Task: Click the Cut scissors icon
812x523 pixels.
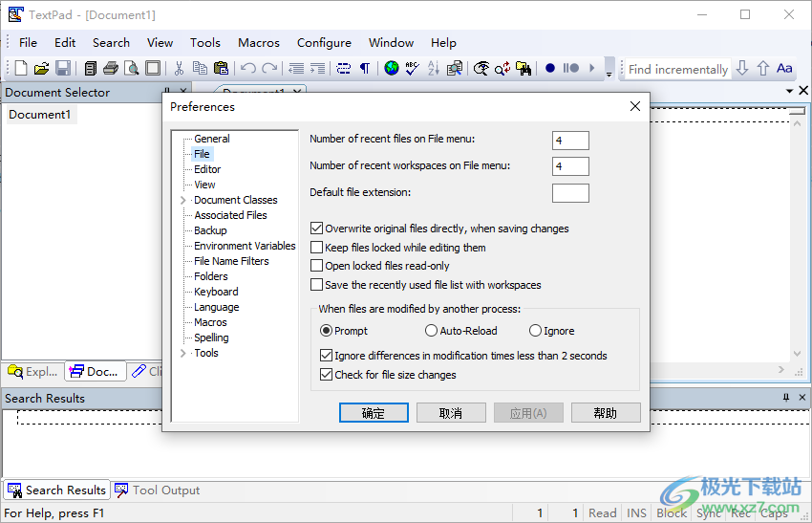Action: (179, 68)
